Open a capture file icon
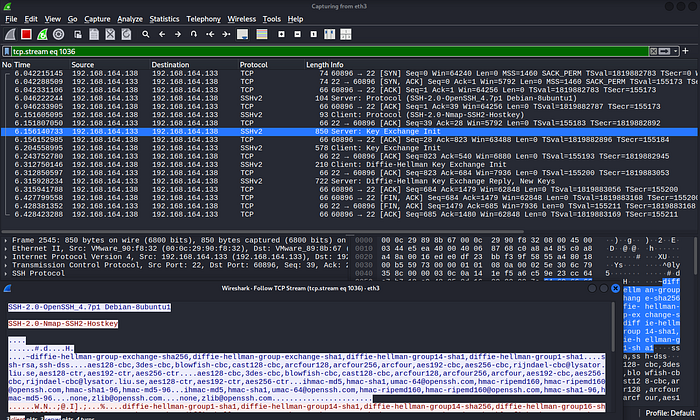 pos(78,34)
